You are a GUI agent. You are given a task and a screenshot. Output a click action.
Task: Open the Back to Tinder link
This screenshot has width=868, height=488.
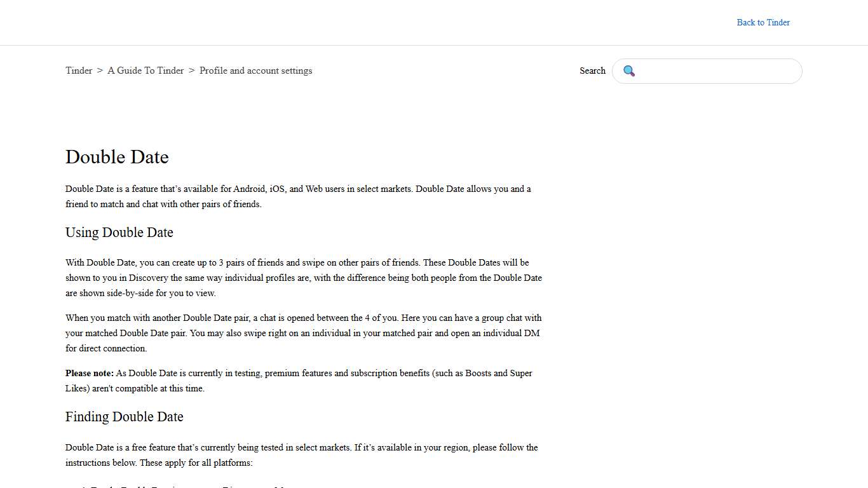coord(763,22)
